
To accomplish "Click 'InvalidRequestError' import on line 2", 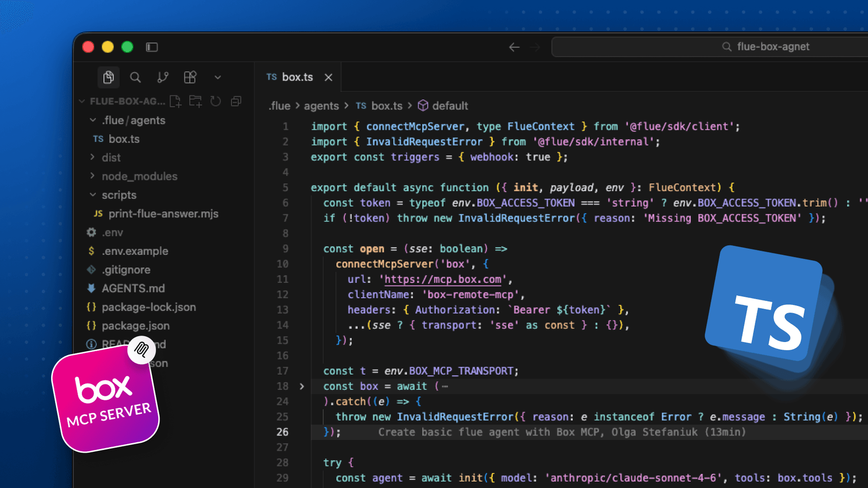I will pyautogui.click(x=424, y=142).
